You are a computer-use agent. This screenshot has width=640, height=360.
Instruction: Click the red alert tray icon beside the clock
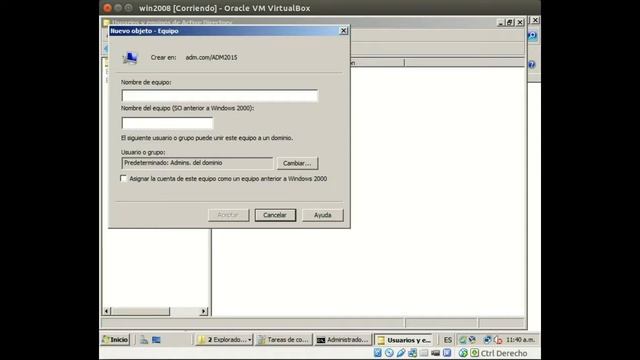[x=498, y=340]
